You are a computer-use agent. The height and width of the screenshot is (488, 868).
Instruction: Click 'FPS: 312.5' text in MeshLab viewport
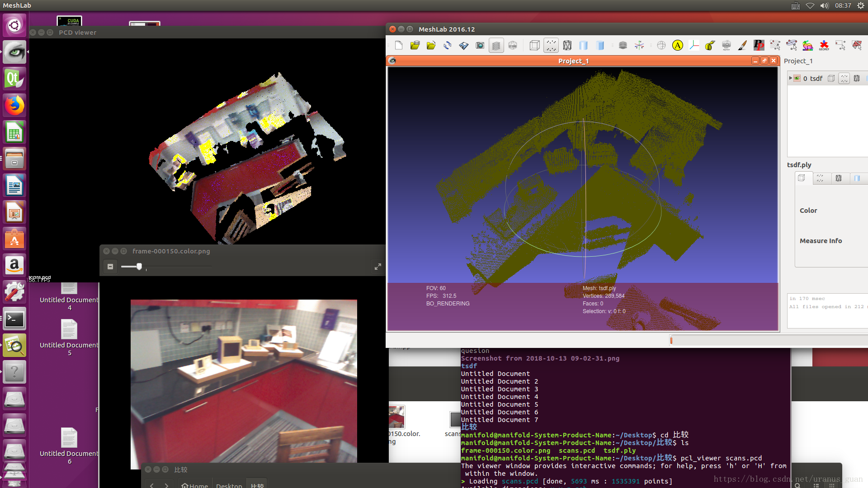441,296
